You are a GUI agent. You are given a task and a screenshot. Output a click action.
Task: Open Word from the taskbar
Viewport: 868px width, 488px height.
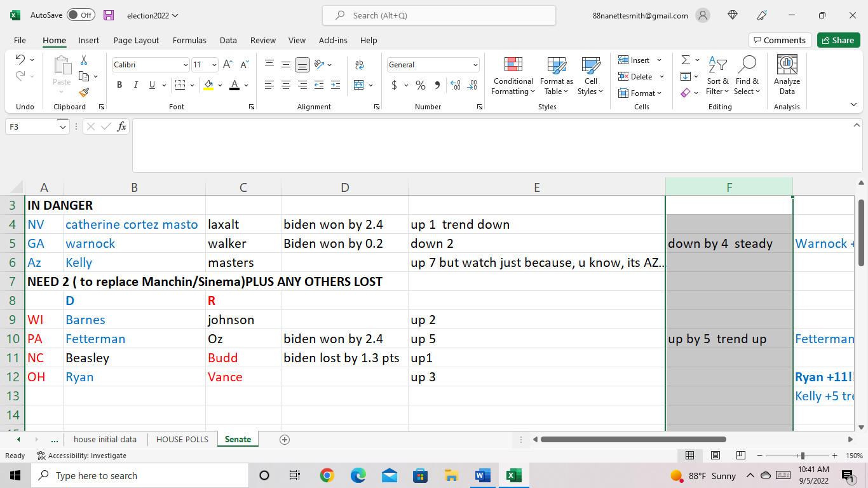point(482,475)
